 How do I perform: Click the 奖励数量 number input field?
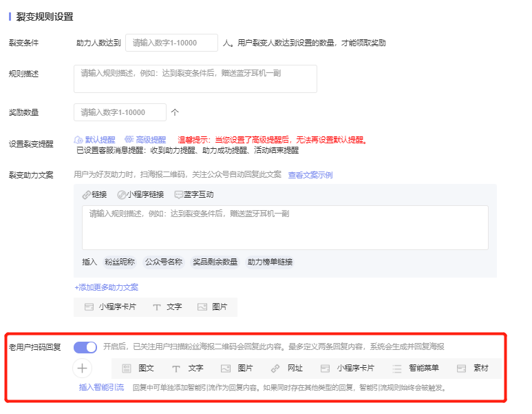click(120, 112)
